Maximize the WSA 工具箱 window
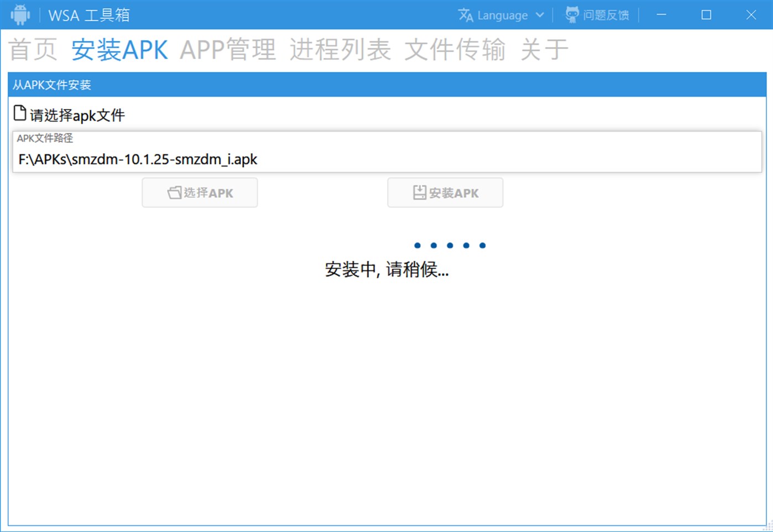Image resolution: width=773 pixels, height=532 pixels. [x=706, y=15]
